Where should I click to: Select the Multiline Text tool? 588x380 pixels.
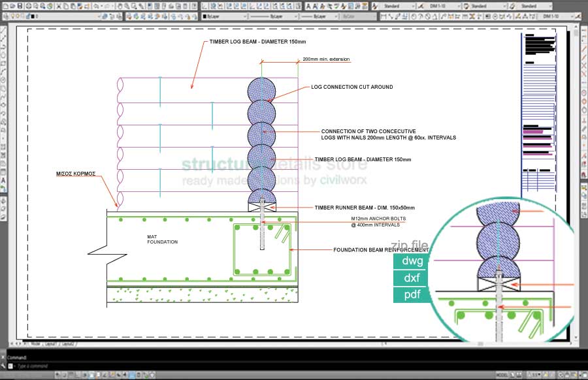coord(4,180)
